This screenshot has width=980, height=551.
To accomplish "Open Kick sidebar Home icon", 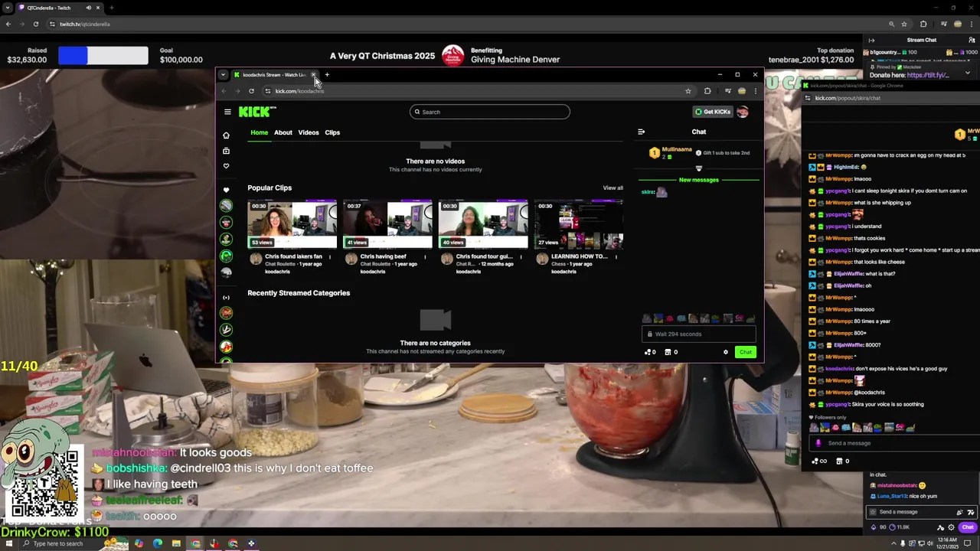I will point(226,135).
